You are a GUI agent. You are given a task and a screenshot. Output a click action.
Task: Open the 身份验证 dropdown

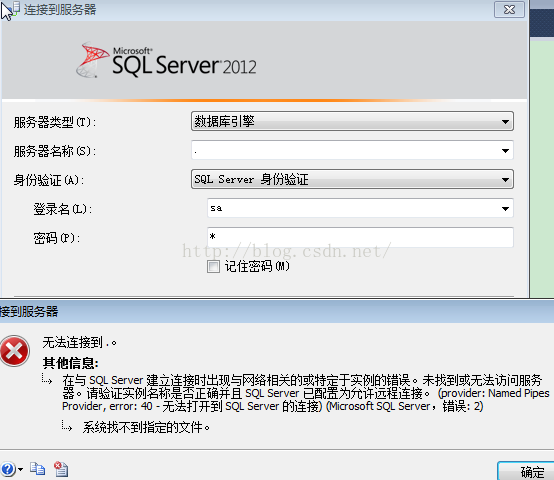pyautogui.click(x=352, y=179)
